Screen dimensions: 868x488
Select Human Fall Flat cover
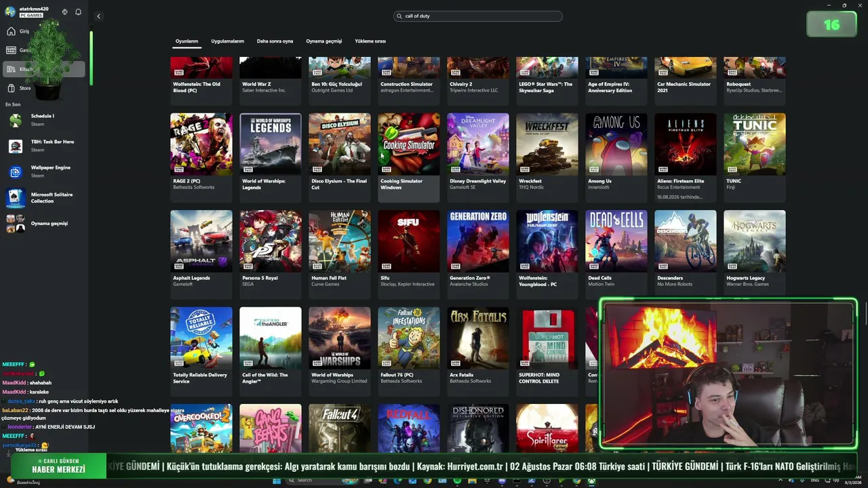pyautogui.click(x=340, y=241)
